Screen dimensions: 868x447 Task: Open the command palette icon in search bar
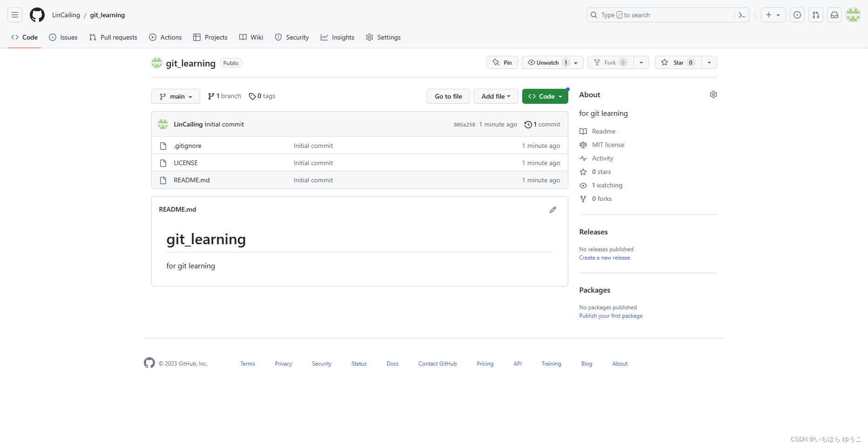point(742,15)
